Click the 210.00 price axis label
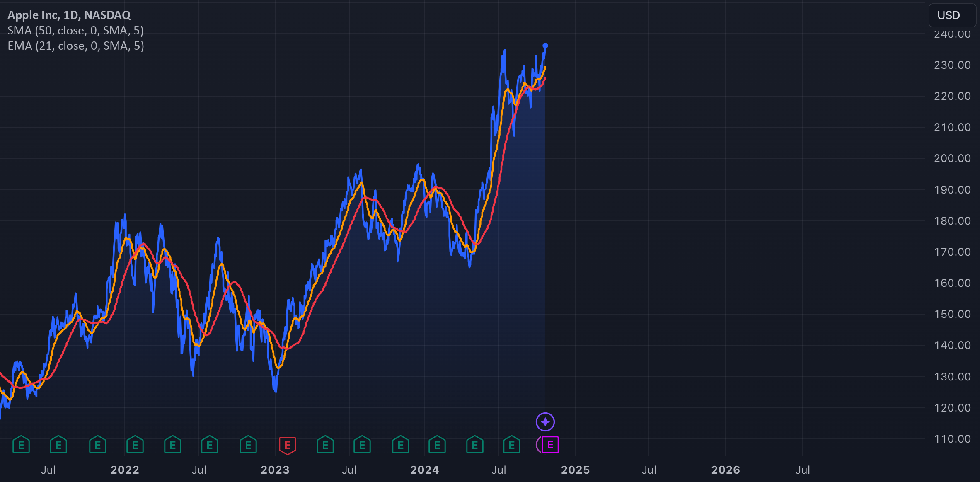 (952, 127)
